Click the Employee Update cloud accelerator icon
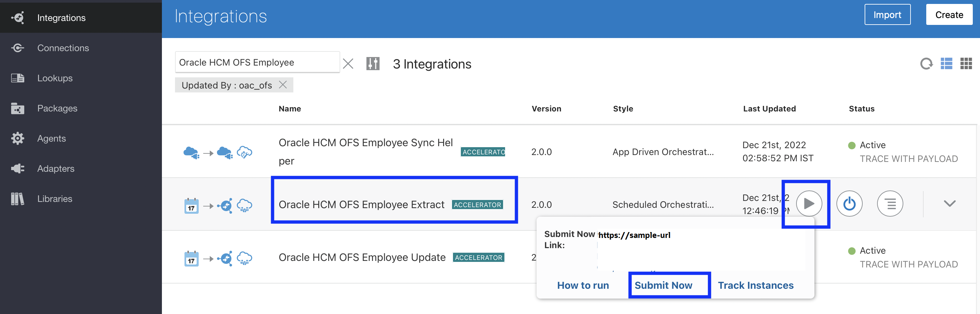Viewport: 980px width, 314px height. coord(244,258)
